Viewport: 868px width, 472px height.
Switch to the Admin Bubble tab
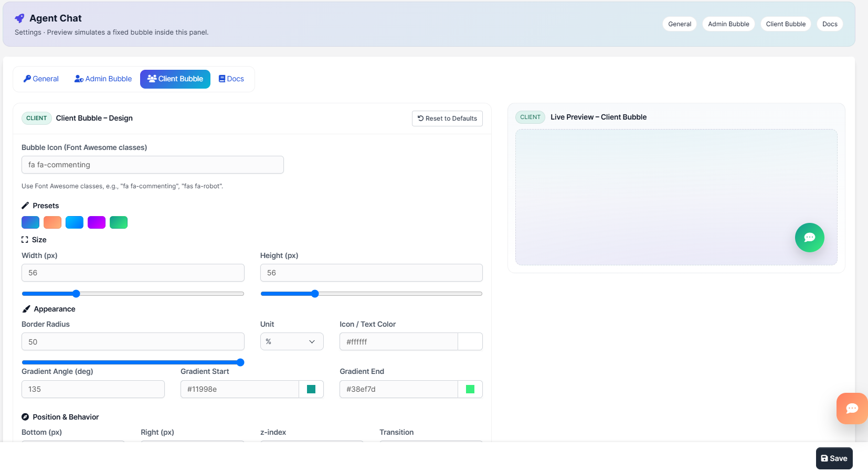(x=103, y=79)
